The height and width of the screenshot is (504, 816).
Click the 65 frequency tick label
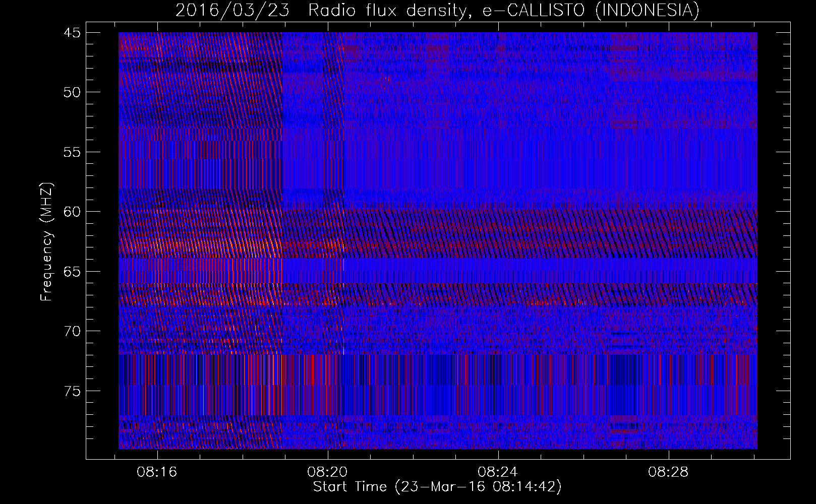[x=72, y=272]
